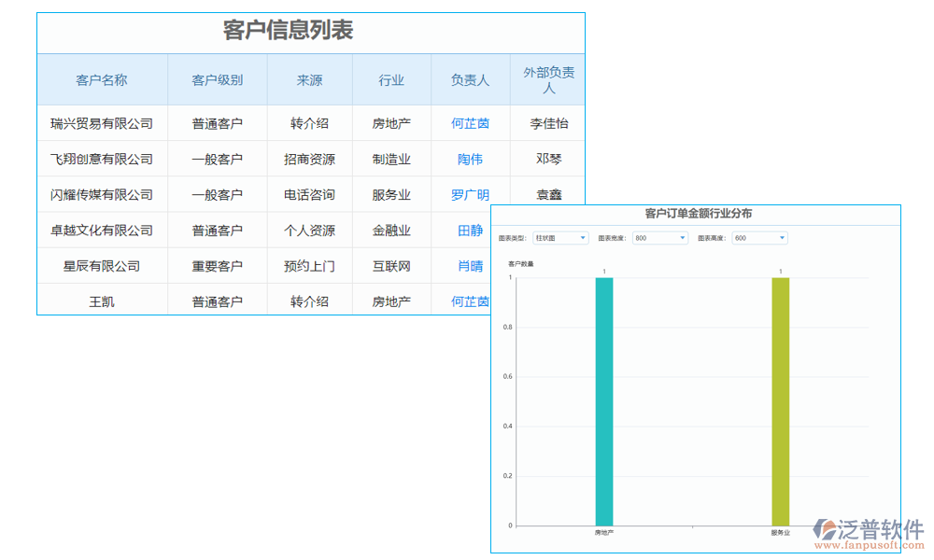Click the 陶伟 responsible person link
This screenshot has height=560, width=934.
tap(469, 159)
